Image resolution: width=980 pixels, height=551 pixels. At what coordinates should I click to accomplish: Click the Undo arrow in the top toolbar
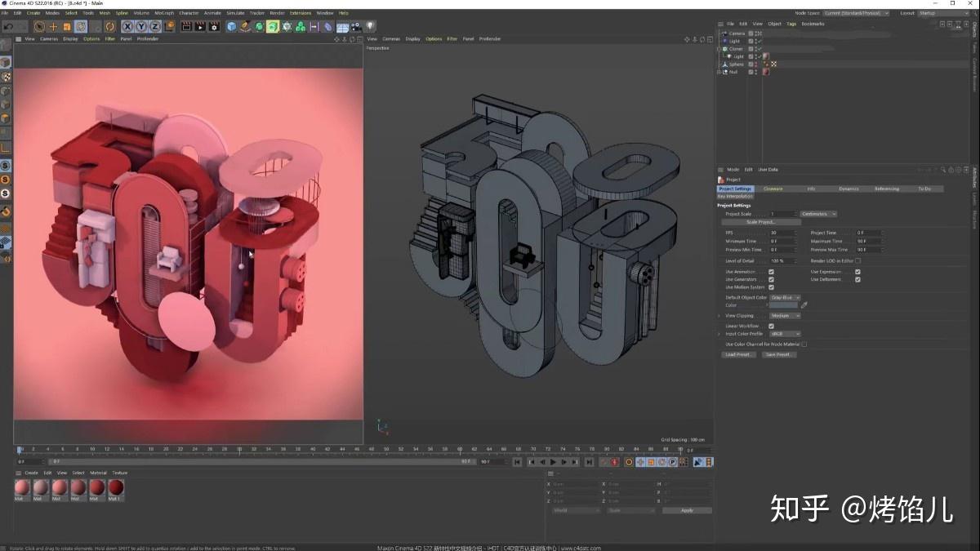click(7, 27)
